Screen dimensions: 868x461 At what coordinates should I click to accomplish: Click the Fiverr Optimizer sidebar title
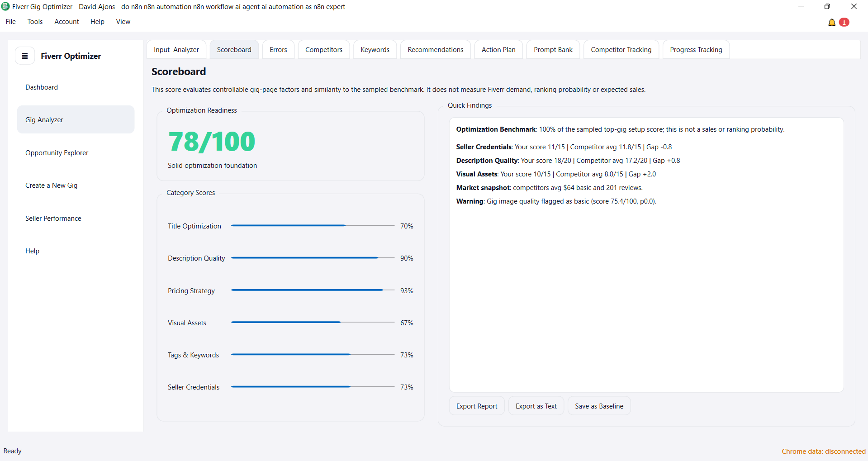pyautogui.click(x=71, y=56)
